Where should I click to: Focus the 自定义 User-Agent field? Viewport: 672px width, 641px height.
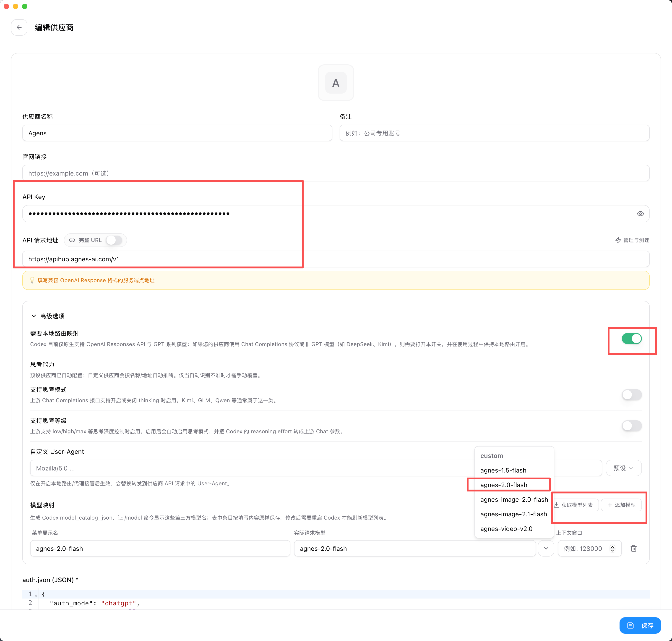[316, 468]
